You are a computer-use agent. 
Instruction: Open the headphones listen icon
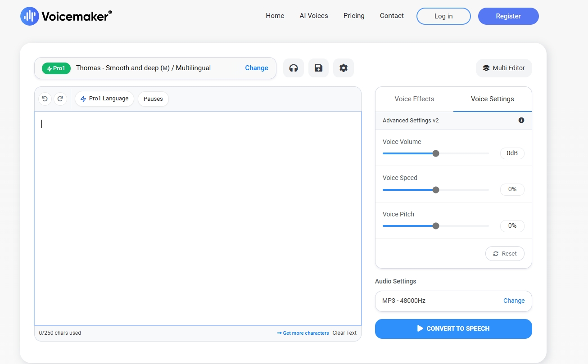coord(294,68)
